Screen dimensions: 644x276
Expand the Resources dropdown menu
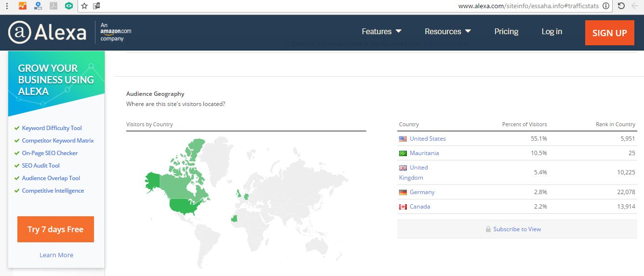(x=447, y=31)
